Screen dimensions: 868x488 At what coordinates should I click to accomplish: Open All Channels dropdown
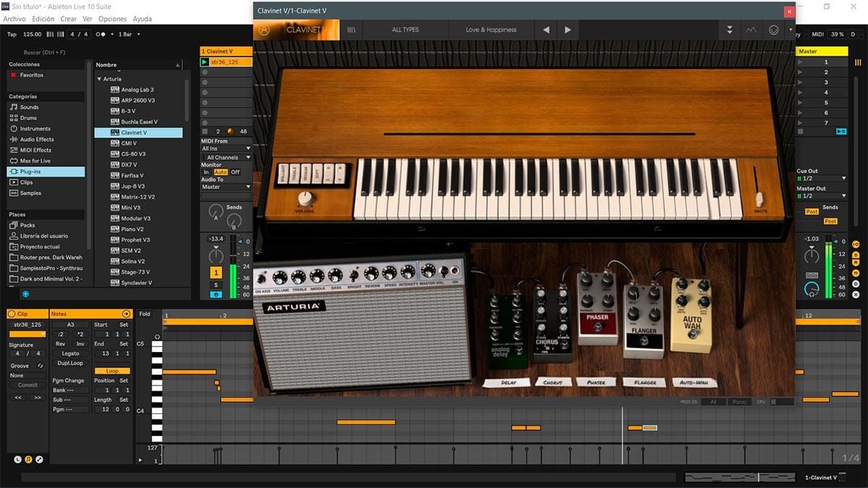tap(226, 157)
